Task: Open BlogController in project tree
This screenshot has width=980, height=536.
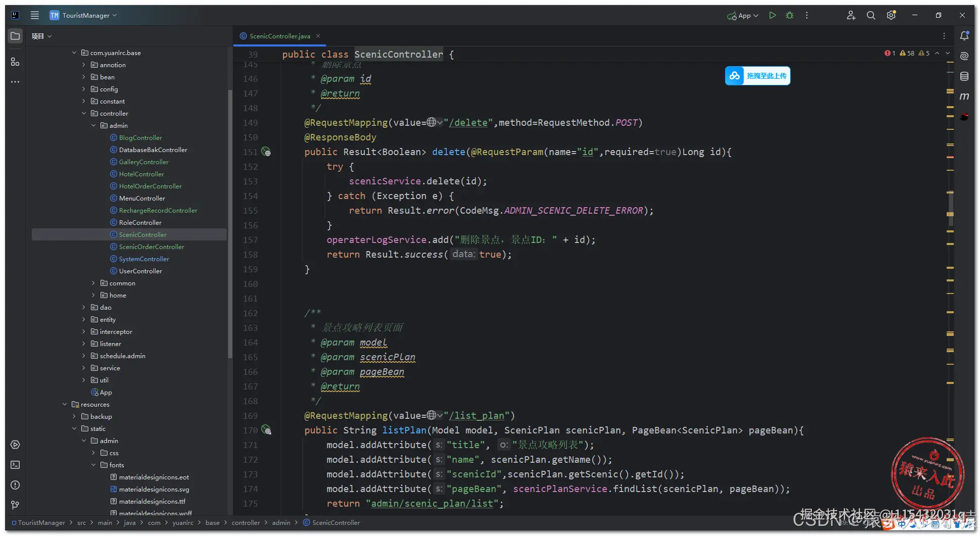Action: click(x=140, y=137)
